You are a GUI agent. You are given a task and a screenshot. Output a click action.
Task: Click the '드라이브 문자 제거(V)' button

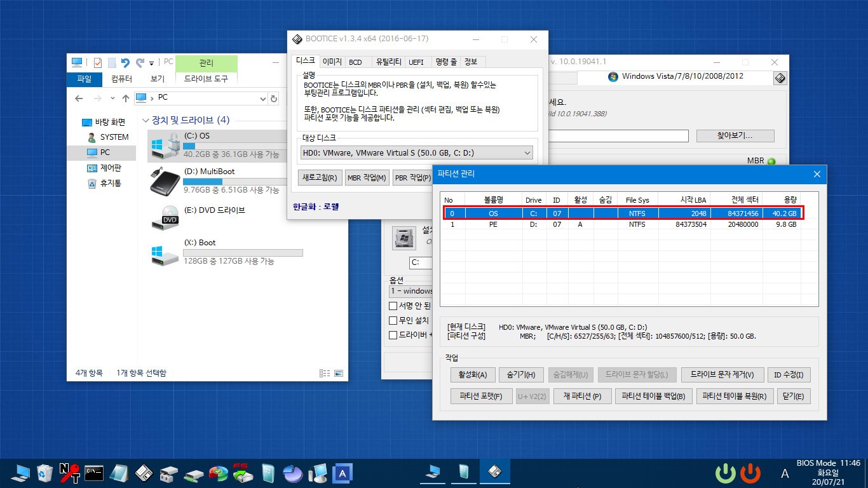click(x=722, y=375)
